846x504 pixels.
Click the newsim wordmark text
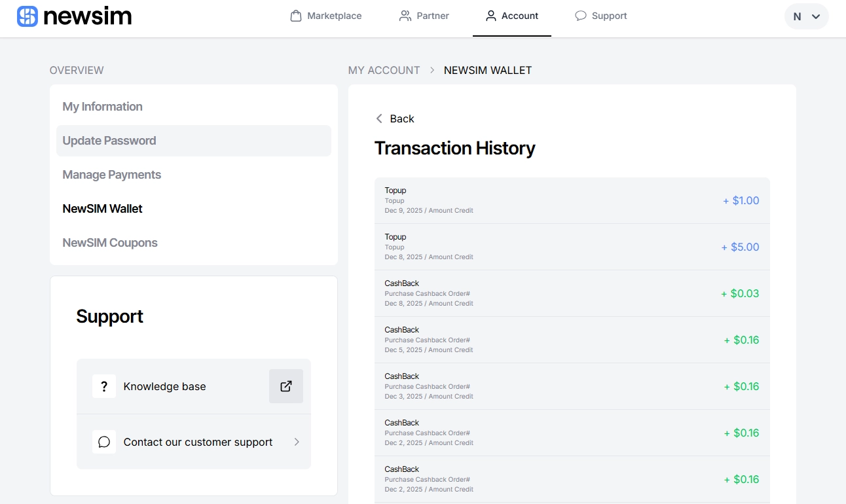tap(88, 16)
